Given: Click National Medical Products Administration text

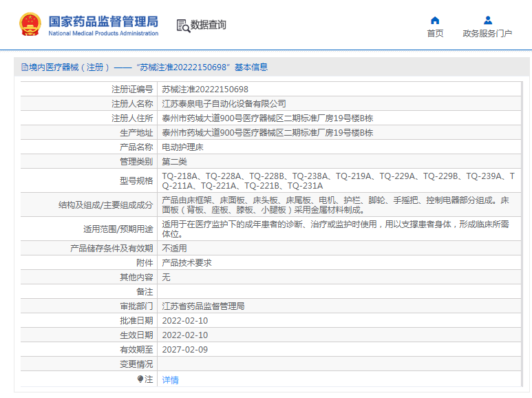Looking at the screenshot, I should click(x=103, y=33).
